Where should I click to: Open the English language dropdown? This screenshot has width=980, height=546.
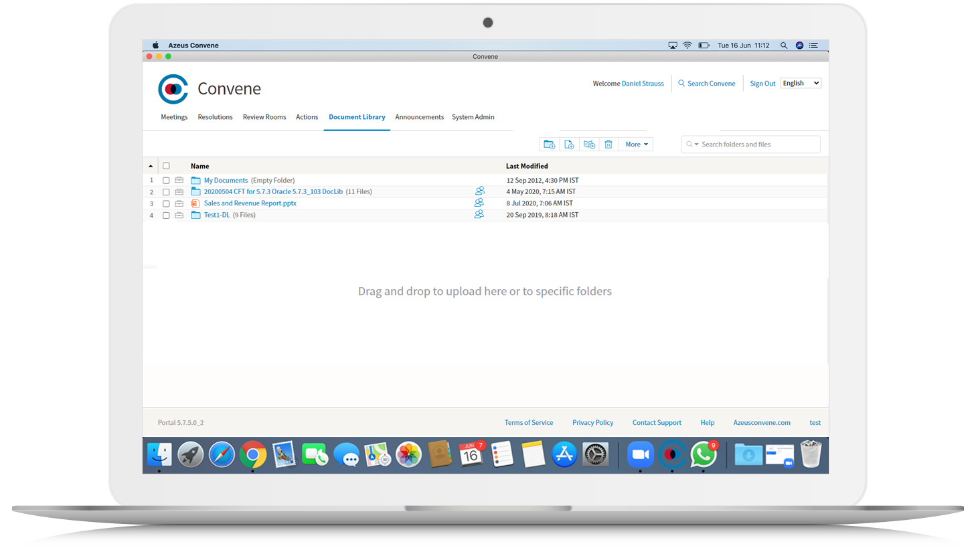801,83
